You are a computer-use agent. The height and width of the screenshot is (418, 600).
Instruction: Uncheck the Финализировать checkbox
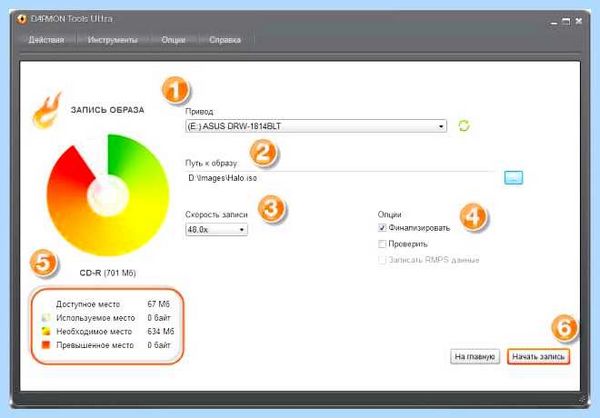[382, 228]
